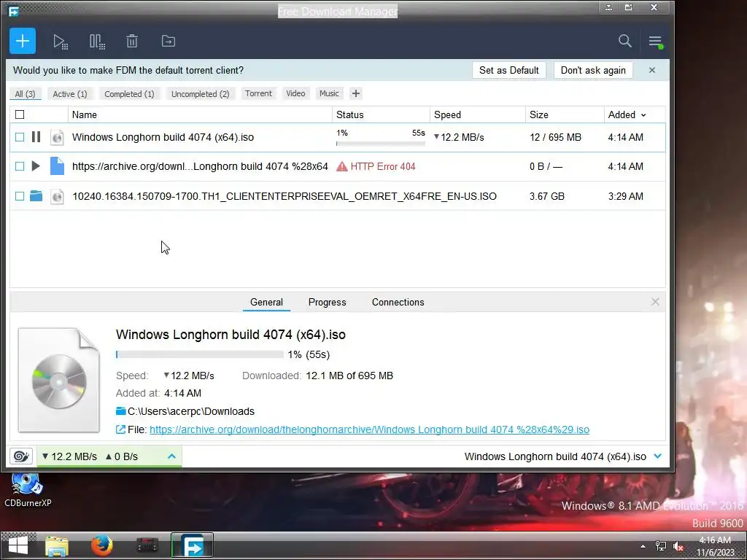Open folder of the 10240.16384 ISO download

pos(36,195)
